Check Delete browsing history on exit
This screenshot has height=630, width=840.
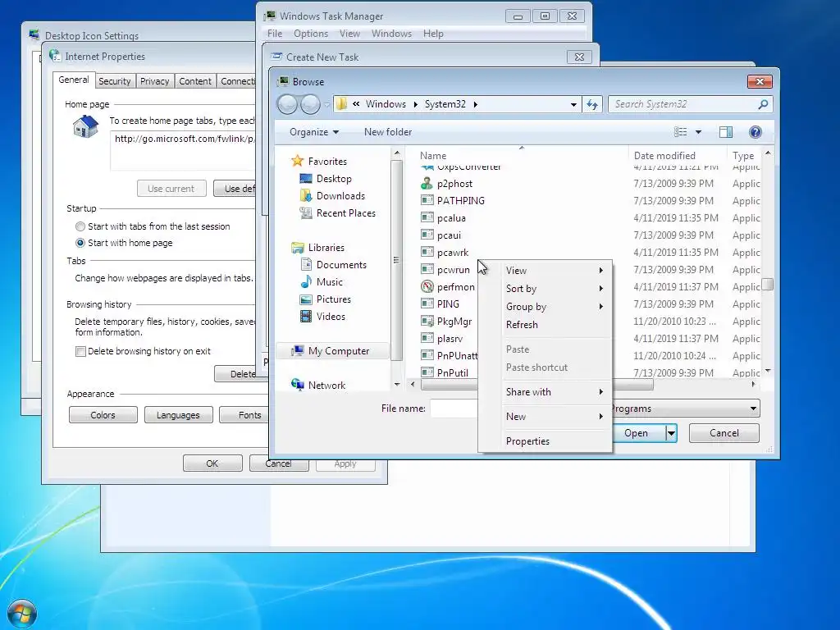coord(81,351)
